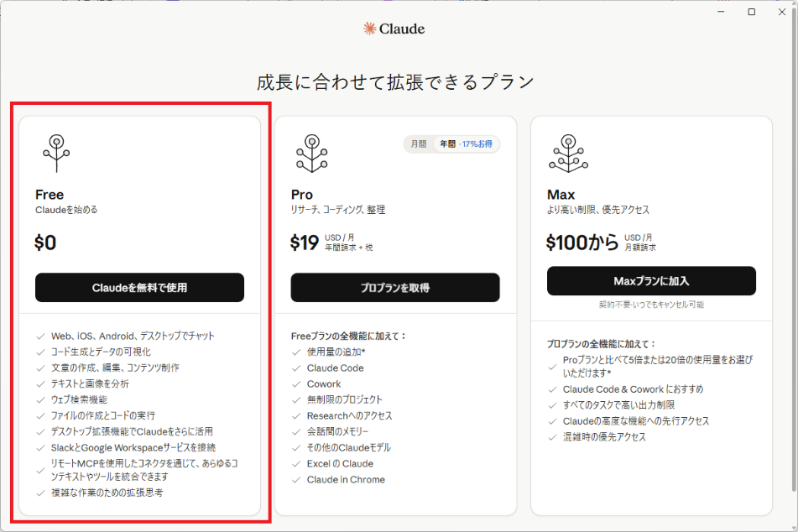Viewport: 798px width, 532px height.
Task: Select the 月間 monthly billing option
Action: [x=419, y=144]
